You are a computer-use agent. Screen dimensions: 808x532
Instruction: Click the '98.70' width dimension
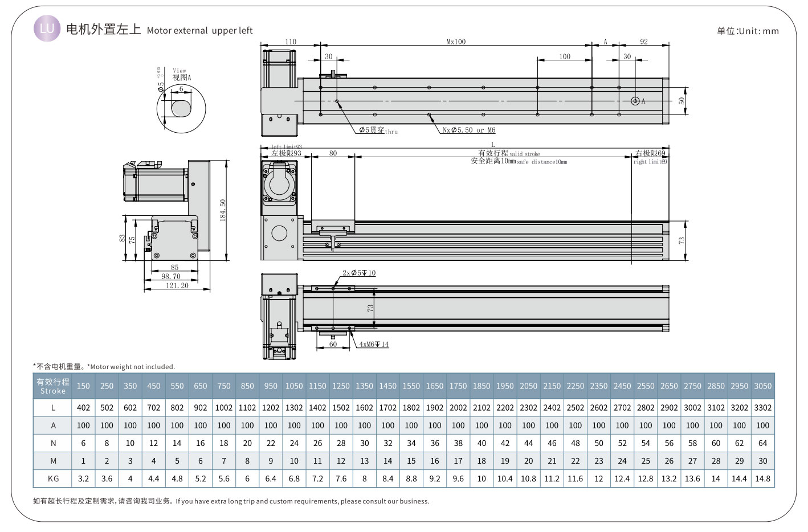tap(171, 276)
